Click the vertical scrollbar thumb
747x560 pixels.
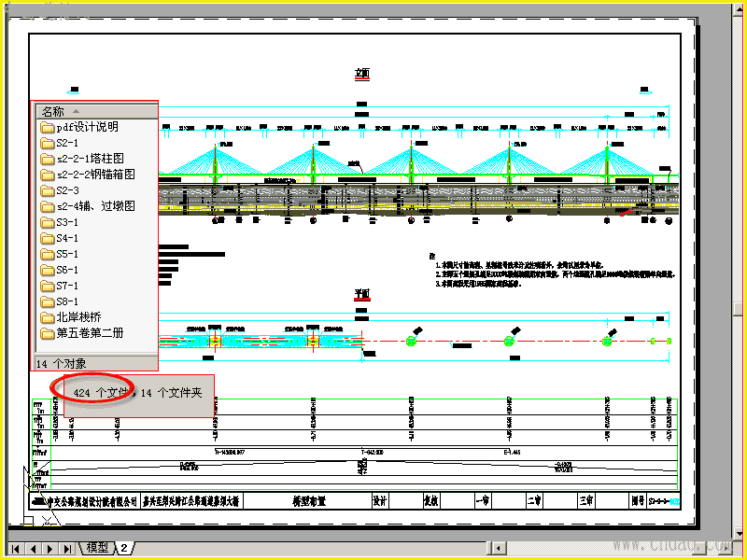click(738, 308)
